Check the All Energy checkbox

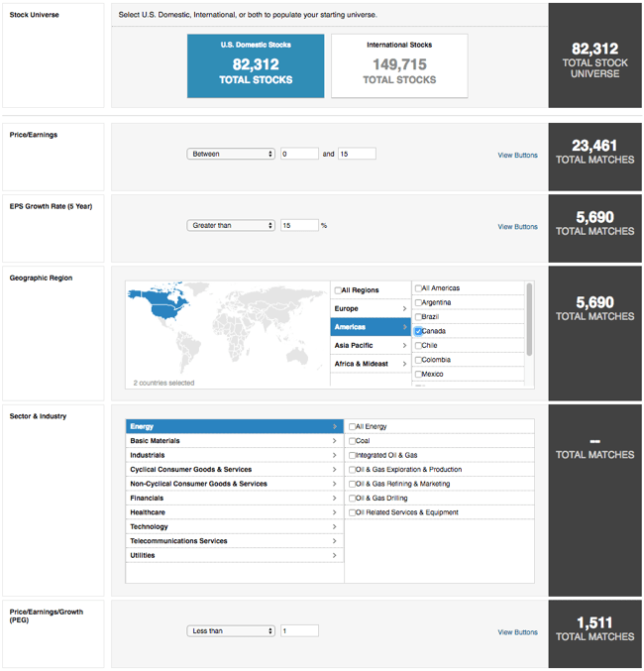352,426
